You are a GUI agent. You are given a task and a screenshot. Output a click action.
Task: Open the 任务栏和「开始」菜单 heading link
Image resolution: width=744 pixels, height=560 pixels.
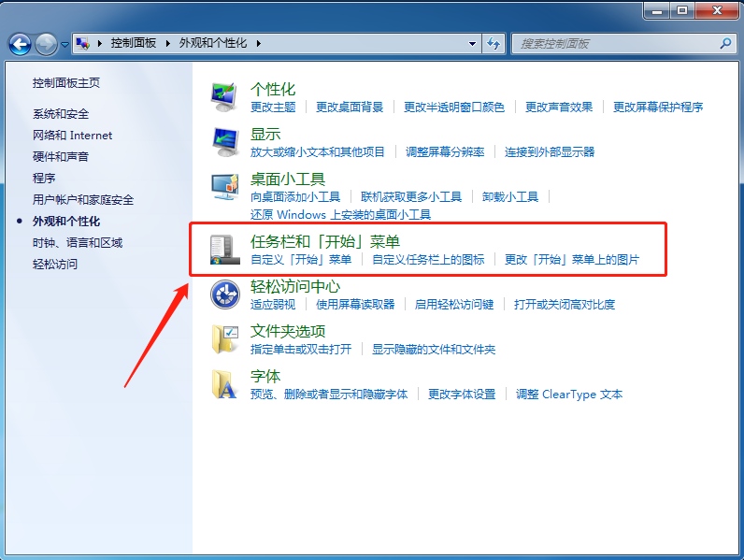pos(325,241)
